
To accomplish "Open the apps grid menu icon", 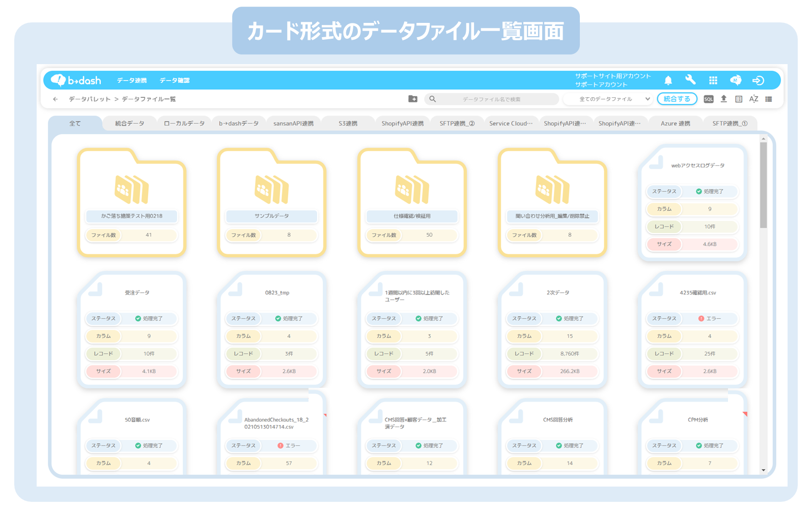I will point(713,80).
